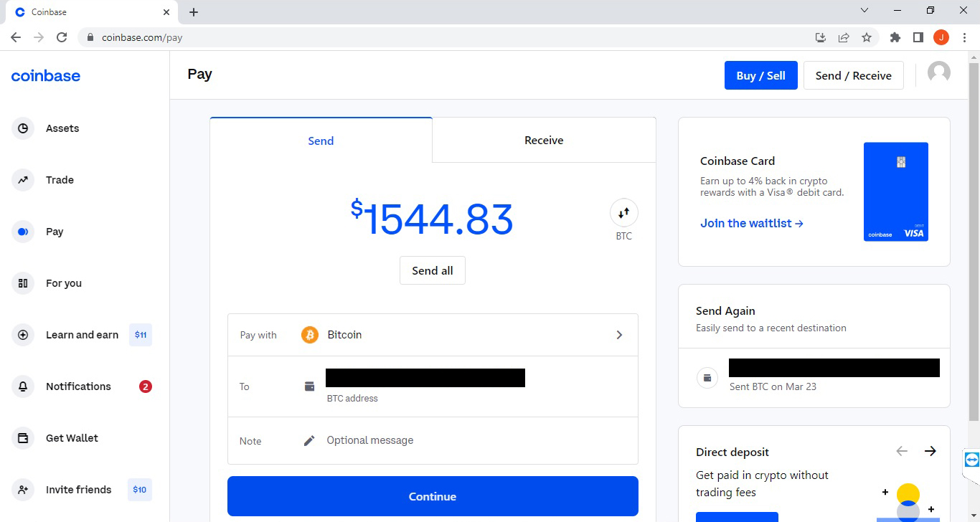Image resolution: width=980 pixels, height=522 pixels.
Task: Click the Invite friends sidebar label
Action: [x=79, y=490]
